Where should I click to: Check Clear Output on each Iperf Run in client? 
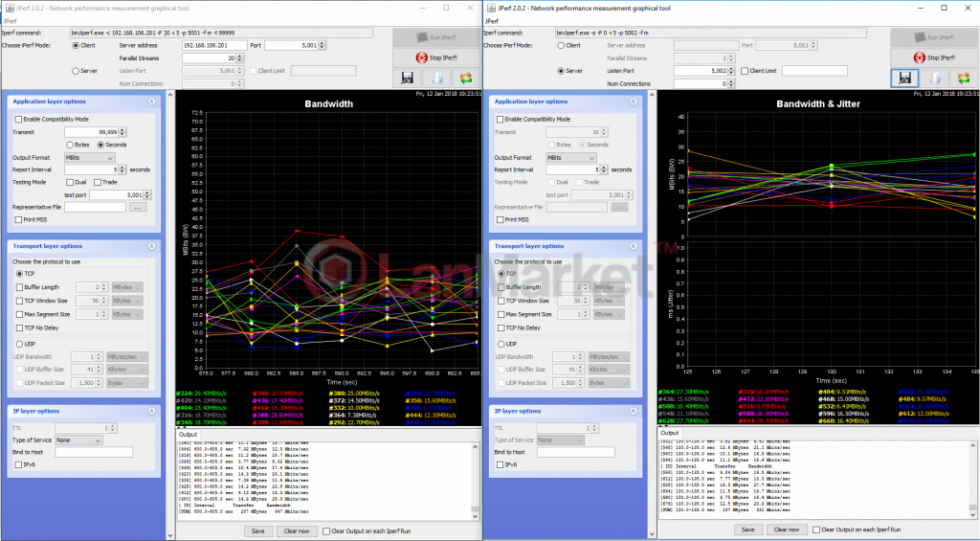(326, 530)
